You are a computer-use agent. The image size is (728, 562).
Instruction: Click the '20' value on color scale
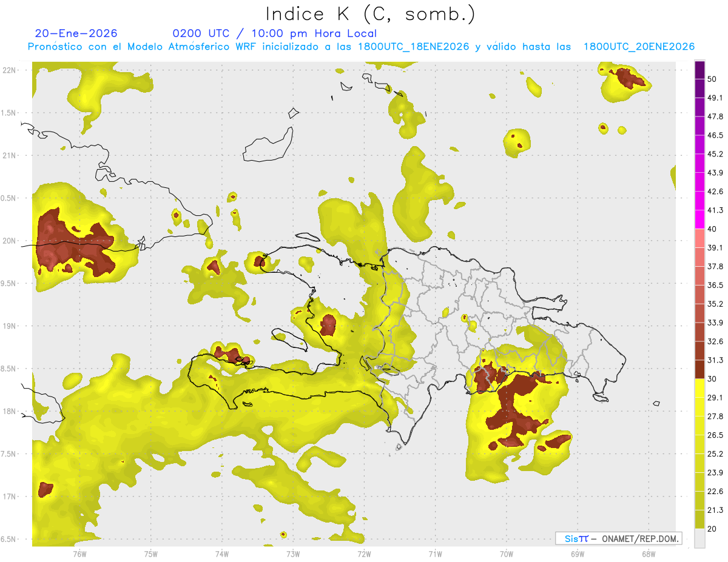point(713,529)
